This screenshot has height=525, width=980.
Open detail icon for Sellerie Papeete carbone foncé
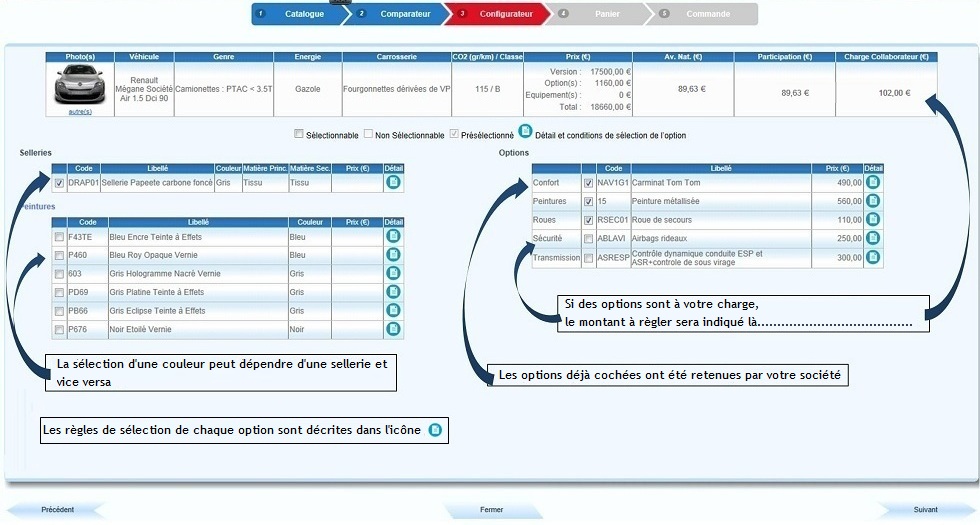393,182
